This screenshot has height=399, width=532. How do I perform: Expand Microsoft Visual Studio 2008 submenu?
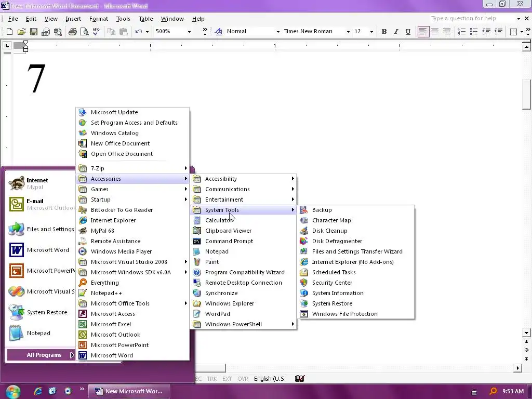(133, 262)
